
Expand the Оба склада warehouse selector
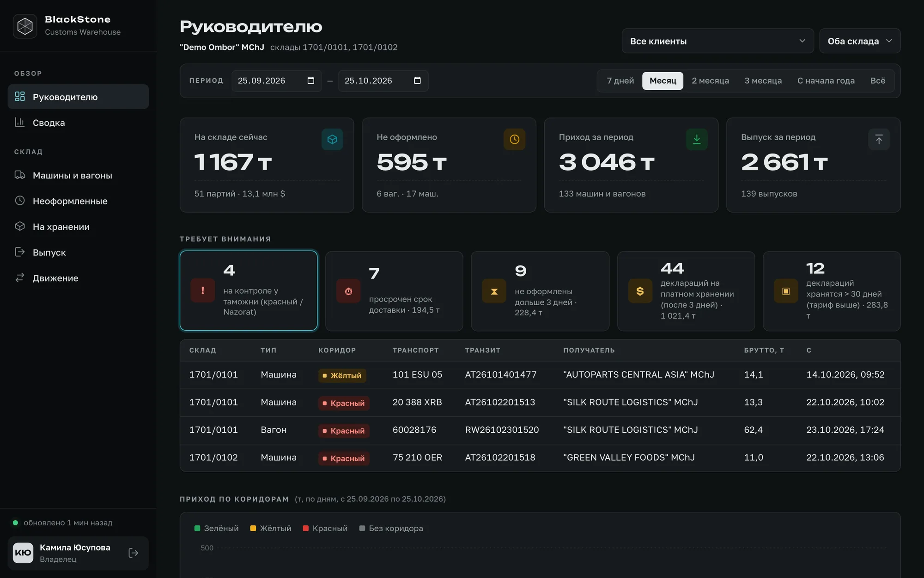click(x=860, y=41)
